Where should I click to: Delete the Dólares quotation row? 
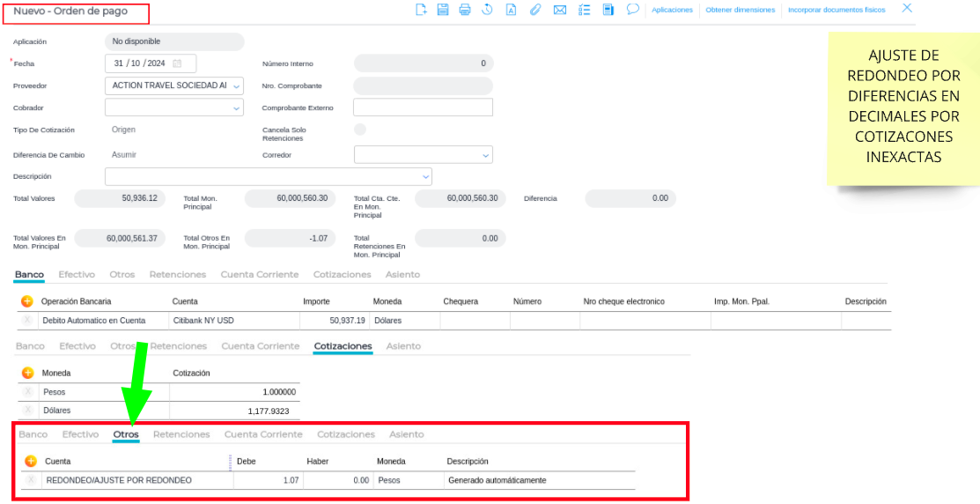(x=27, y=411)
